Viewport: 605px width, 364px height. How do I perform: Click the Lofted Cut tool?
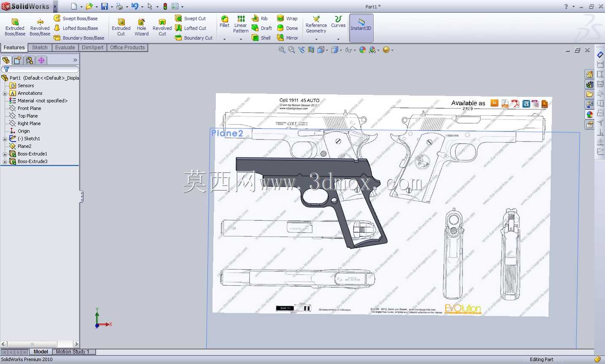pyautogui.click(x=191, y=28)
